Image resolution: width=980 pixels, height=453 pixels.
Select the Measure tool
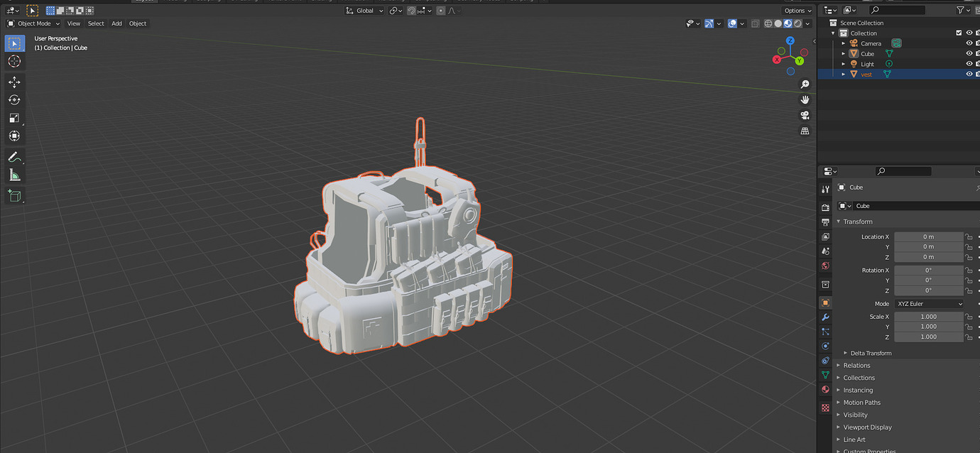[x=14, y=175]
